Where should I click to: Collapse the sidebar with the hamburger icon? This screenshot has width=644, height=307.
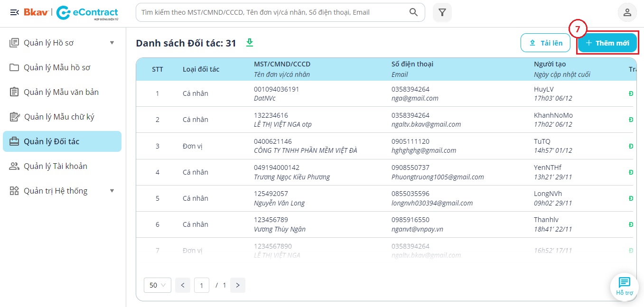[14, 12]
